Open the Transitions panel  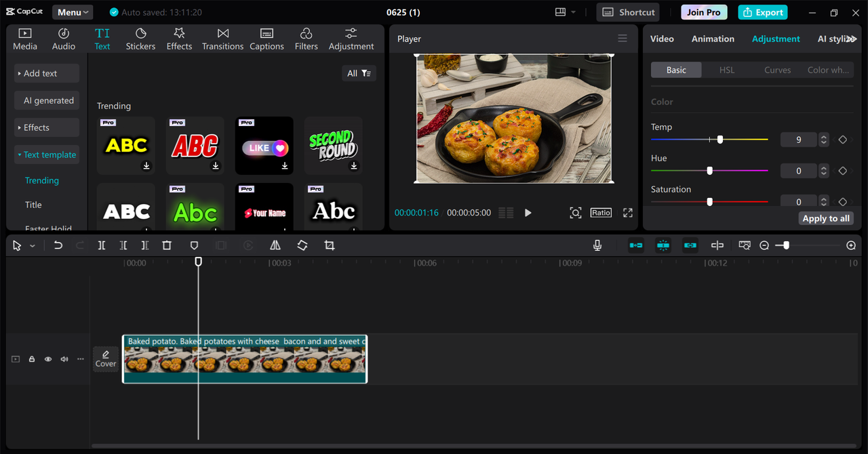click(222, 39)
